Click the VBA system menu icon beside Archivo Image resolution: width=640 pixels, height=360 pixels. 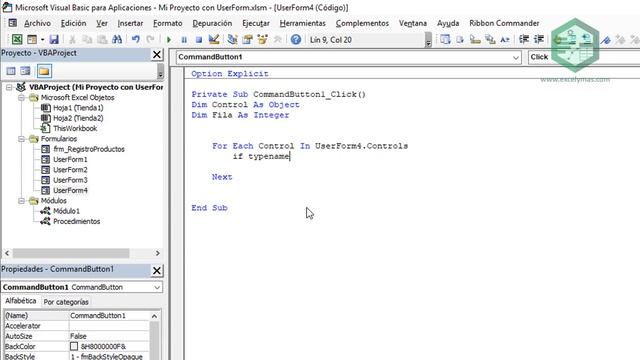(x=12, y=23)
